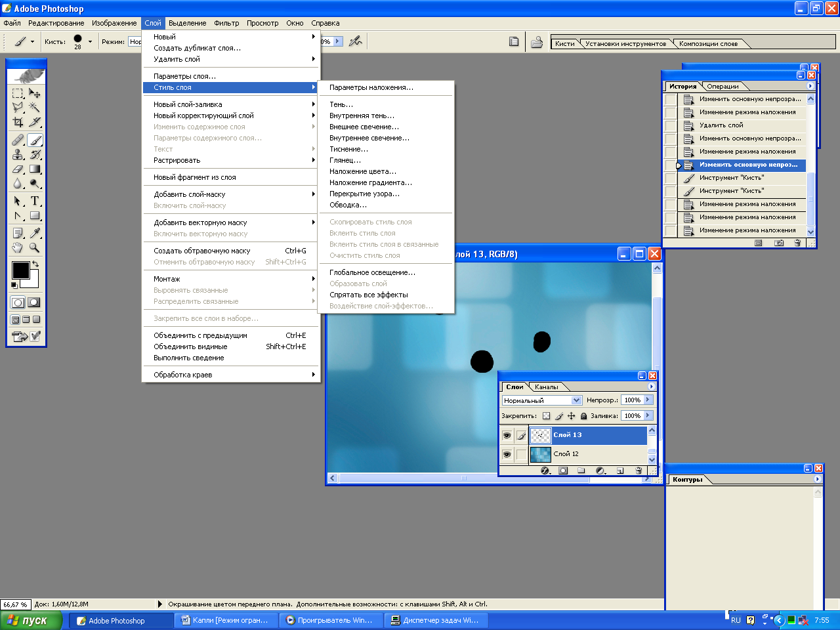Image resolution: width=840 pixels, height=630 pixels.
Task: Open Диспетчер задач taskbar button
Action: point(436,620)
